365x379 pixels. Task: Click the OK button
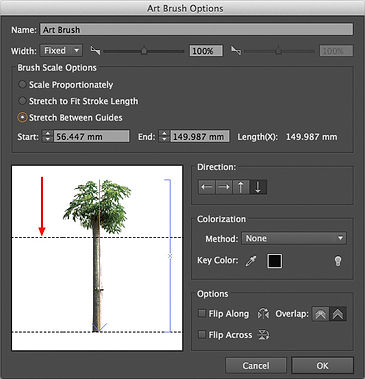322,366
